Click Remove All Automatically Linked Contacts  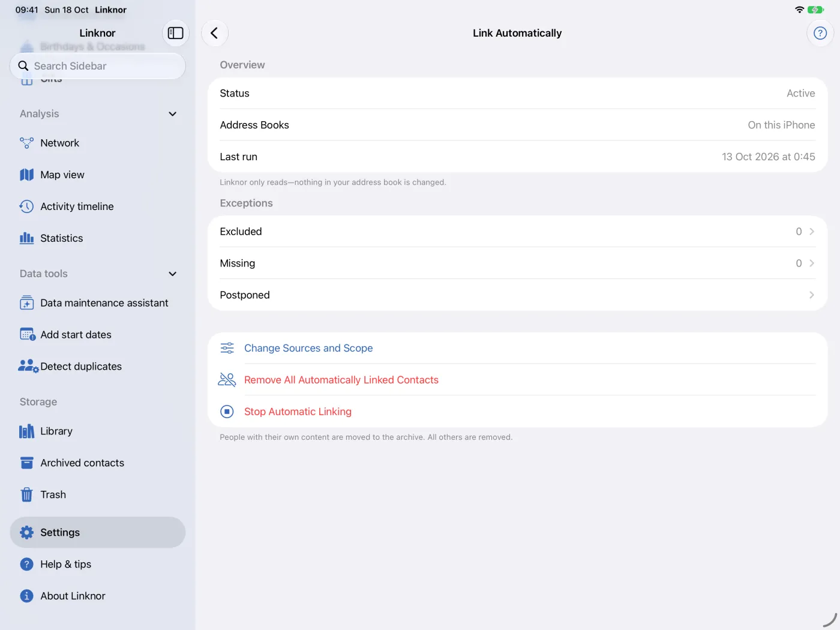(517, 380)
